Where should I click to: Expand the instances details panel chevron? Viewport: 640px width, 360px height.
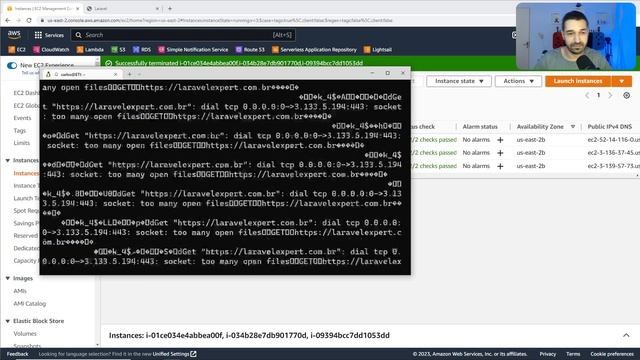(626, 336)
